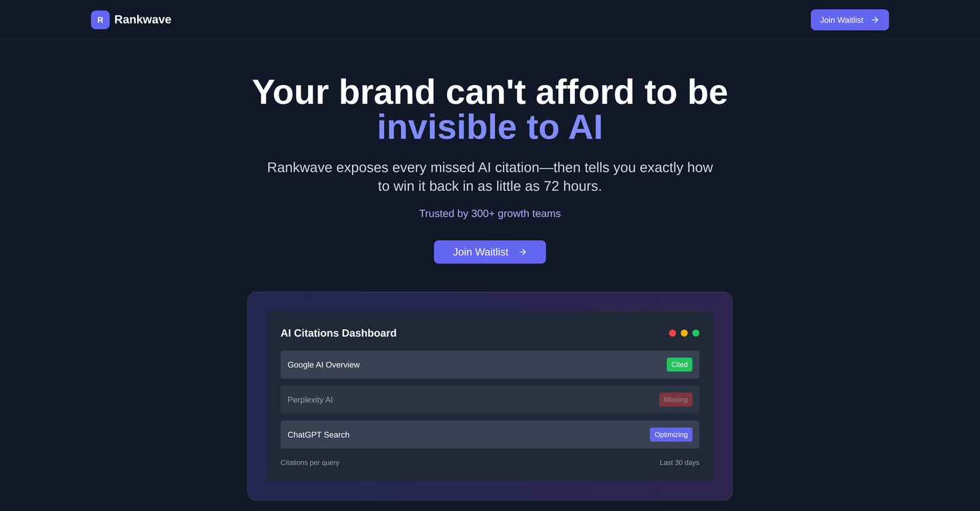
Task: Click the green dashboard window dot
Action: (696, 333)
